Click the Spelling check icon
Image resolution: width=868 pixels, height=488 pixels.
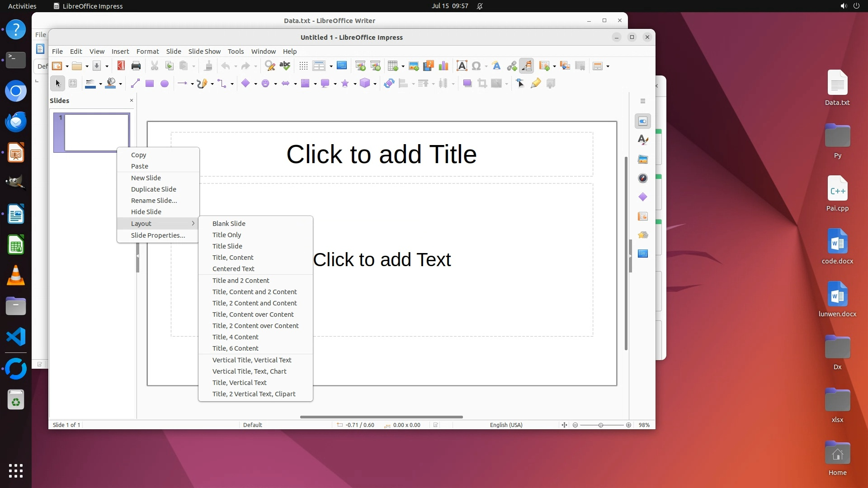285,66
